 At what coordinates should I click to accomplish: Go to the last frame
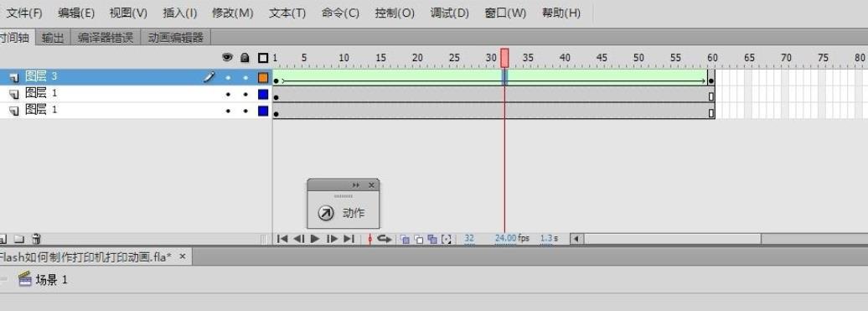349,239
